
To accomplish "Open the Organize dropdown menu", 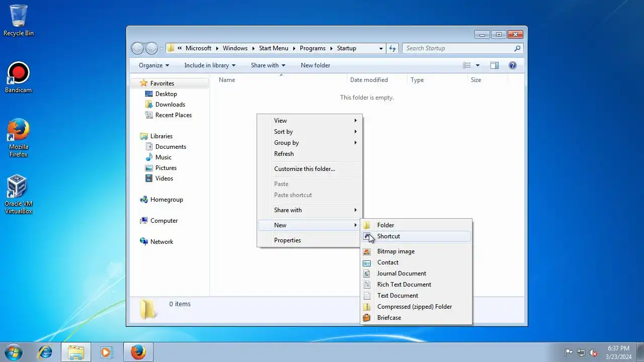I will coord(154,65).
